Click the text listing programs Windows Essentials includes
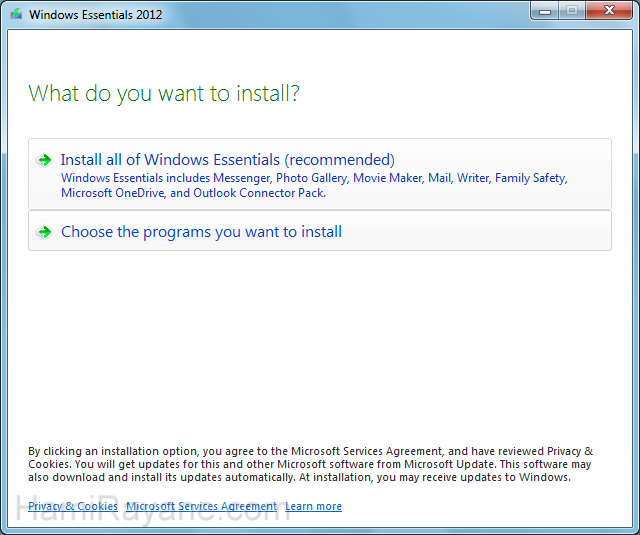This screenshot has height=535, width=640. pyautogui.click(x=314, y=185)
